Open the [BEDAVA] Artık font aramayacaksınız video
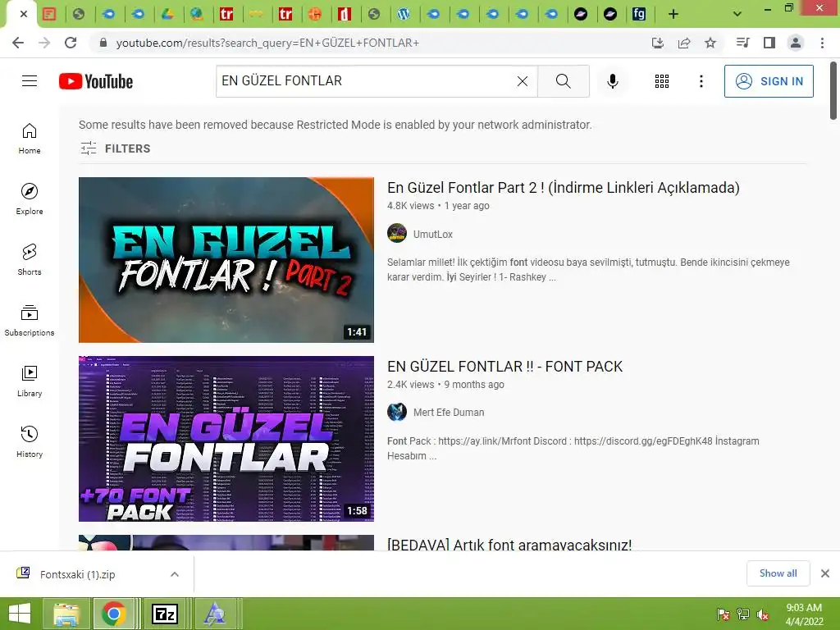 [x=509, y=545]
